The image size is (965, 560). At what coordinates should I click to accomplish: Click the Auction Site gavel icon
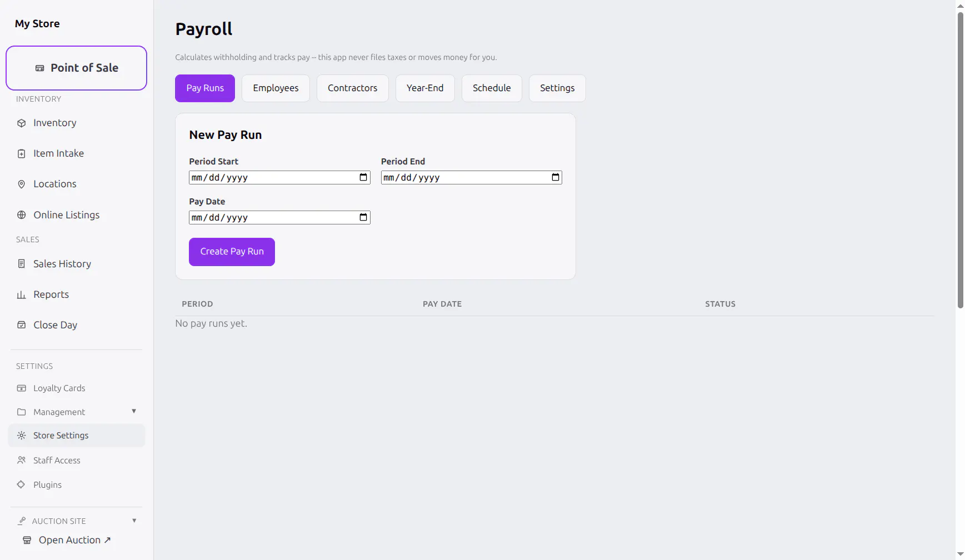point(22,521)
